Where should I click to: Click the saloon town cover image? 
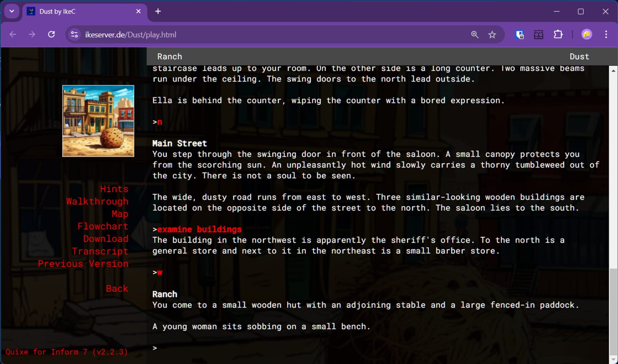pos(98,121)
